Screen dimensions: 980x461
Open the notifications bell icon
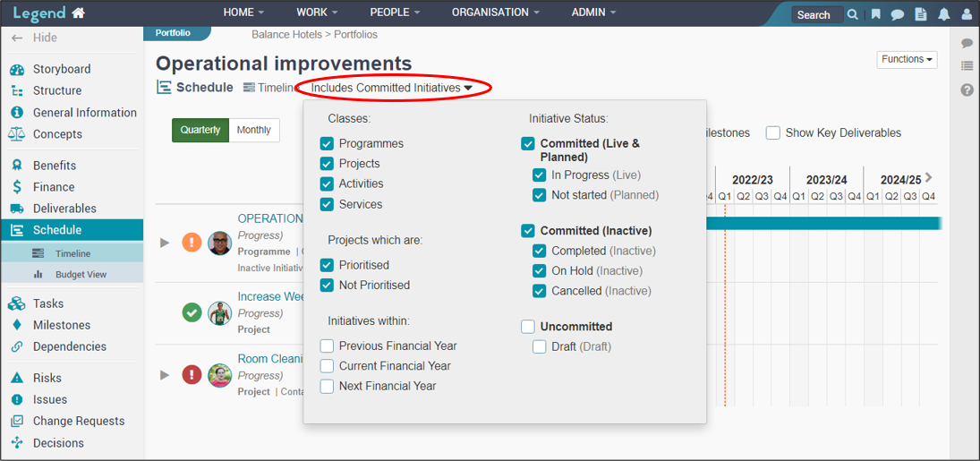[x=944, y=14]
